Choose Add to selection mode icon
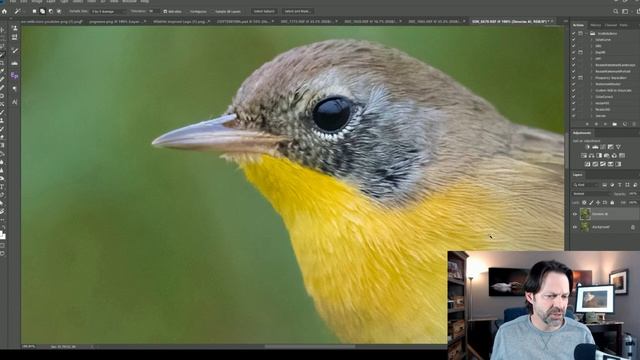 point(42,11)
